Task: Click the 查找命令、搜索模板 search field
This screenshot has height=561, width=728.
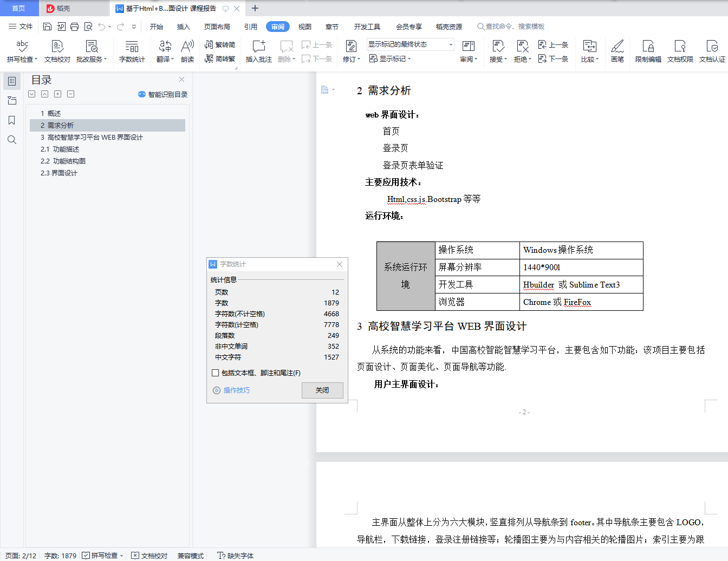Action: tap(511, 27)
